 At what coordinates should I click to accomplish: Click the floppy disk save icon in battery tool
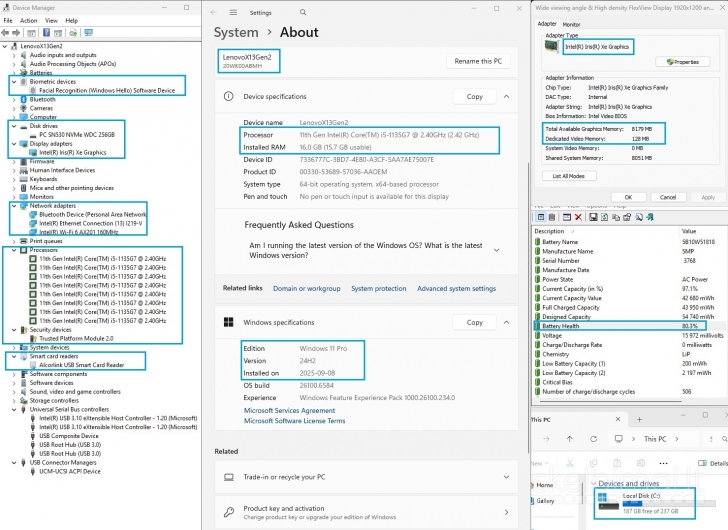tap(593, 217)
